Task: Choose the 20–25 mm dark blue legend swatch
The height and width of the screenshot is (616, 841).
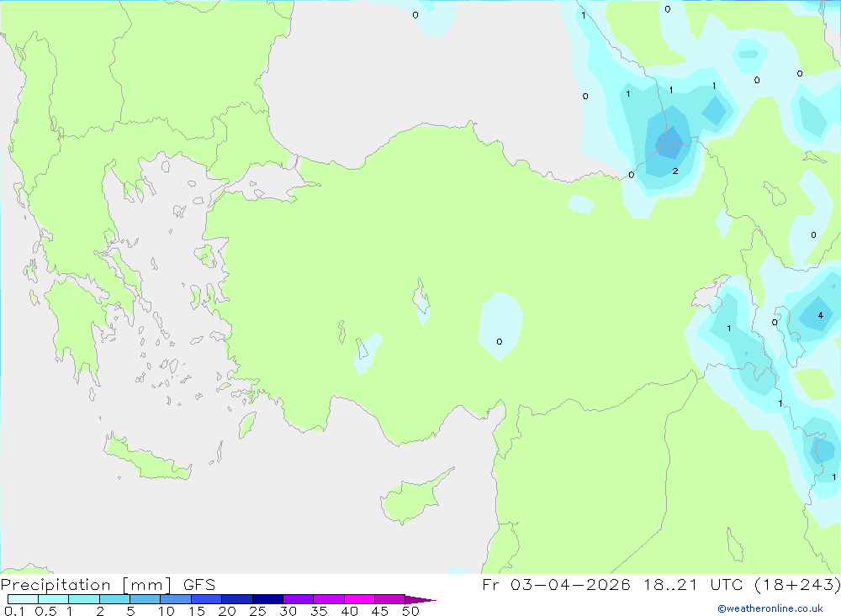Action: click(x=237, y=599)
